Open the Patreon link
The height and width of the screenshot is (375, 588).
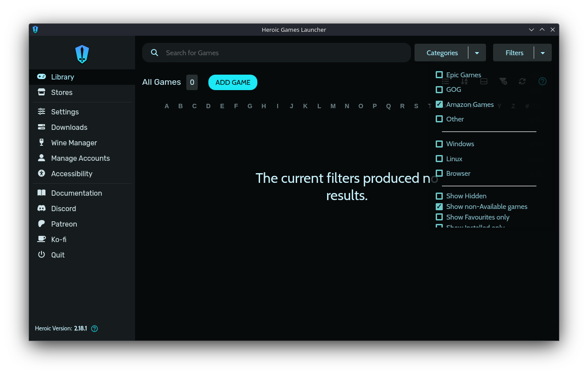click(x=82, y=224)
